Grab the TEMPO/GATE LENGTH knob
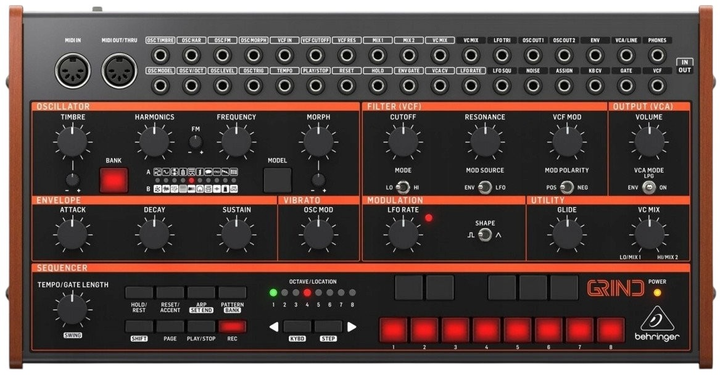This screenshot has height=375, width=720. (73, 309)
